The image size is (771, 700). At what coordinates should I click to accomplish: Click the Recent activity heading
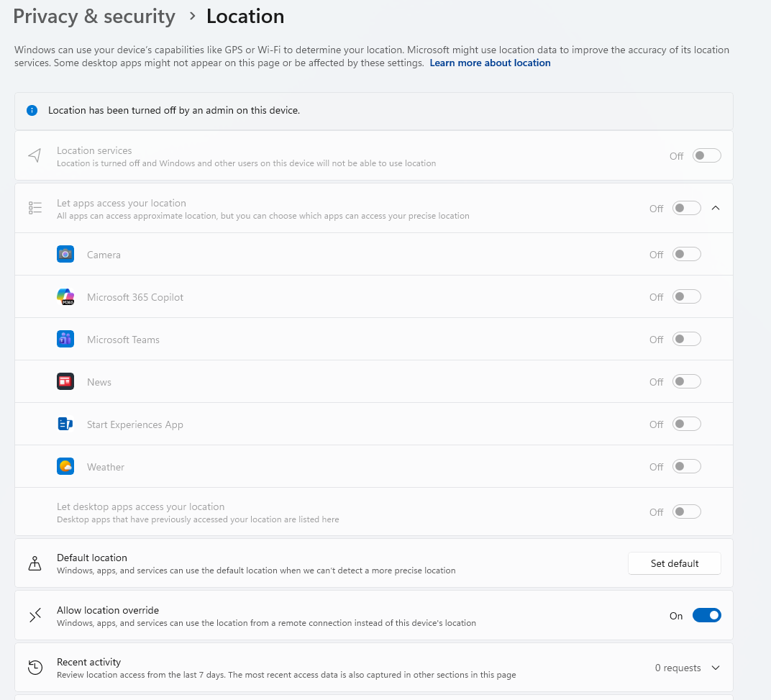click(x=88, y=662)
